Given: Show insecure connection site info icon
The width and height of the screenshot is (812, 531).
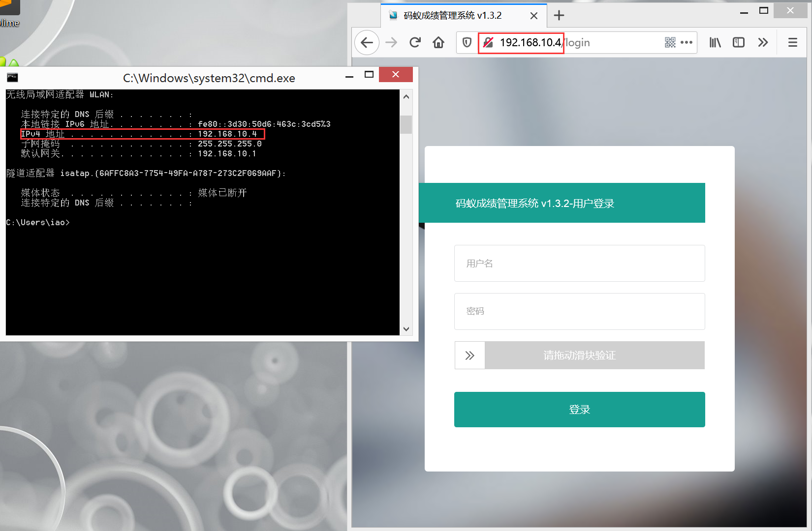Looking at the screenshot, I should 488,43.
